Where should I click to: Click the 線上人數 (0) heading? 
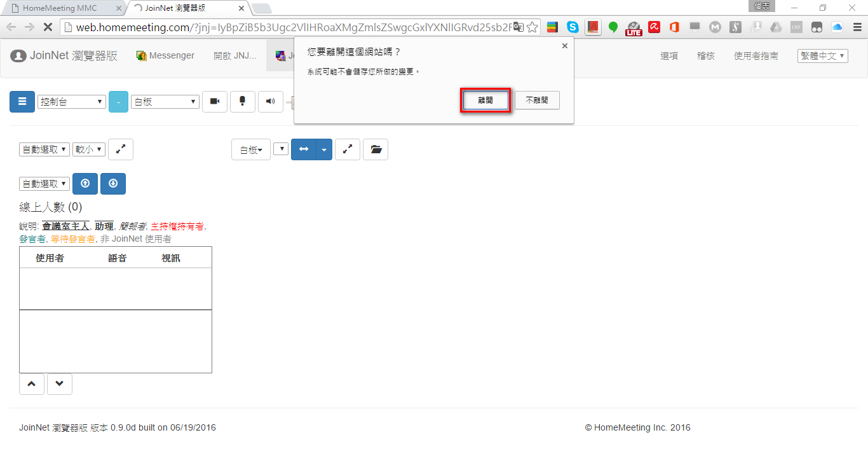pos(51,207)
